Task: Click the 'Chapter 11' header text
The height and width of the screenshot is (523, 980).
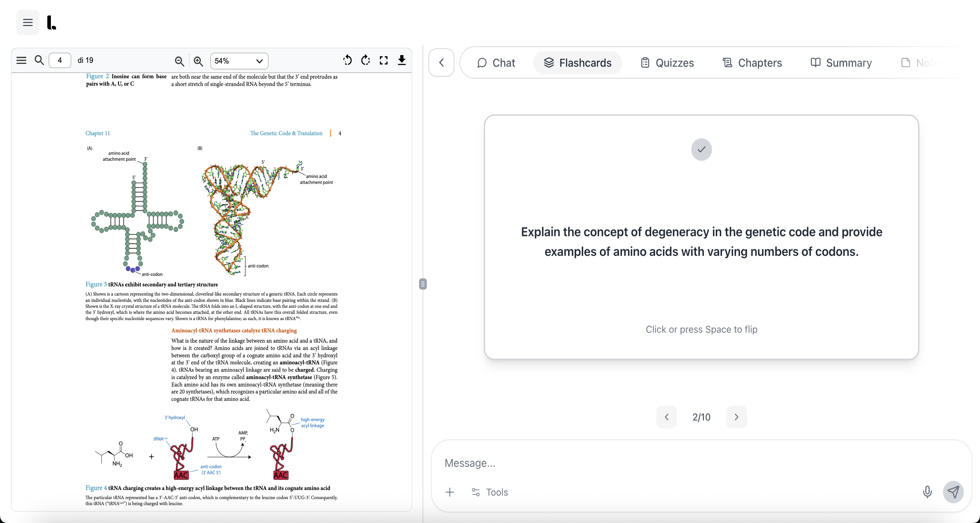Action: [x=98, y=133]
